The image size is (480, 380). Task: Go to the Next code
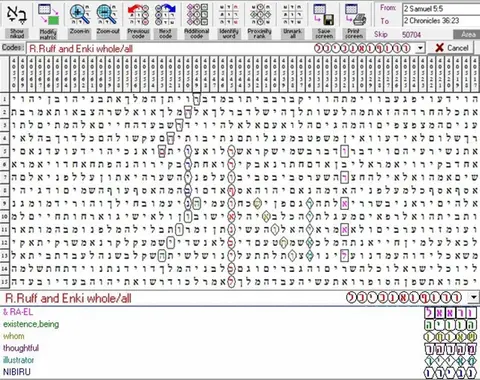165,15
